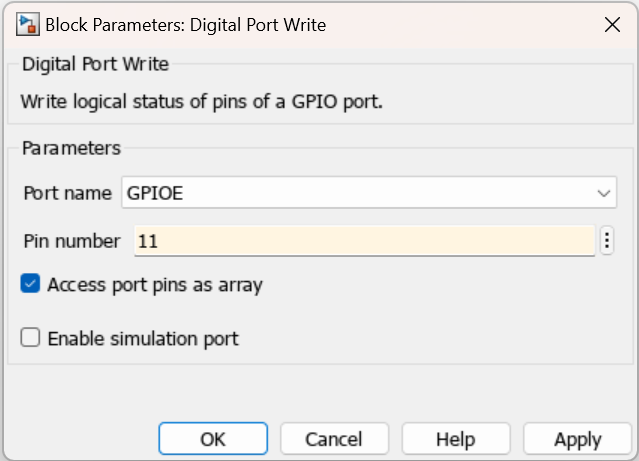Open the three-dot menu beside Pin number

coord(607,241)
